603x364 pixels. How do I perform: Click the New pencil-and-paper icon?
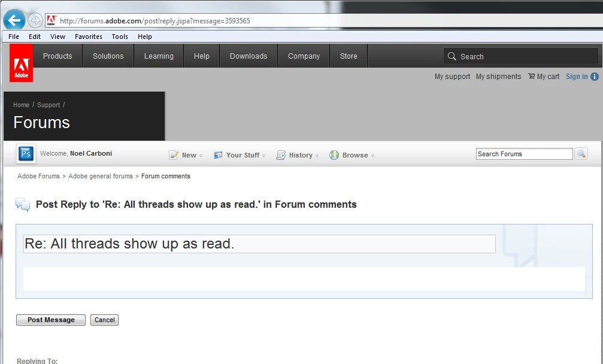click(x=174, y=155)
